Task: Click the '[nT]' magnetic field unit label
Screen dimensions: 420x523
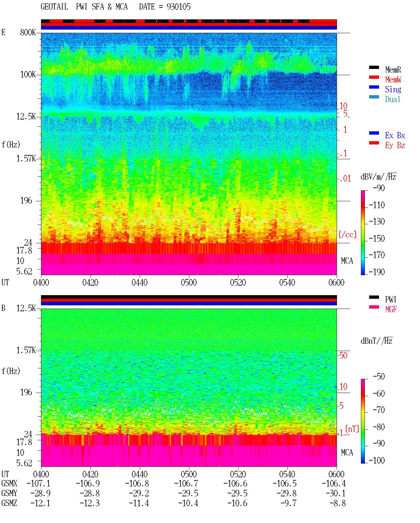Action: pos(352,429)
